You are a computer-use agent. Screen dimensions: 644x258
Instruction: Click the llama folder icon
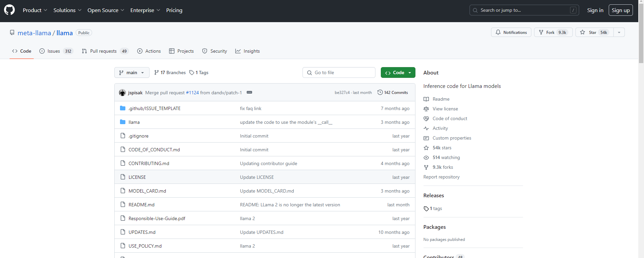click(123, 122)
